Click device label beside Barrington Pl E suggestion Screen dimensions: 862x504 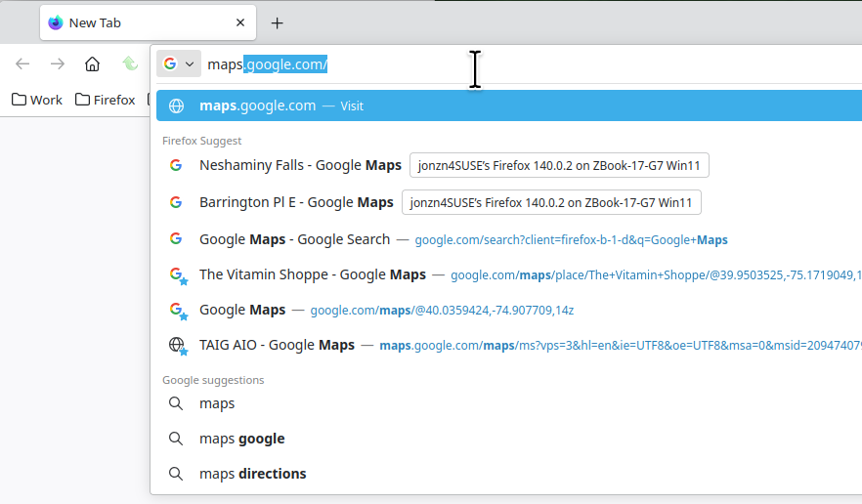(x=551, y=202)
